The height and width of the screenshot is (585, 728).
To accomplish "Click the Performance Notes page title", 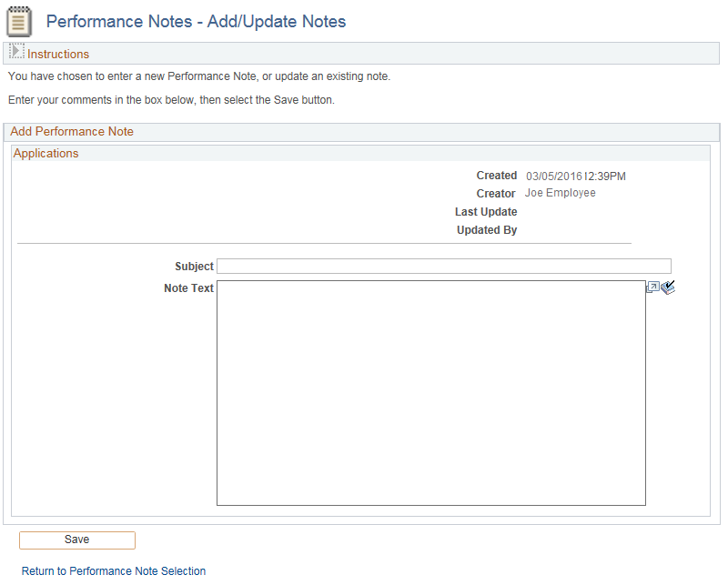I will click(x=196, y=21).
